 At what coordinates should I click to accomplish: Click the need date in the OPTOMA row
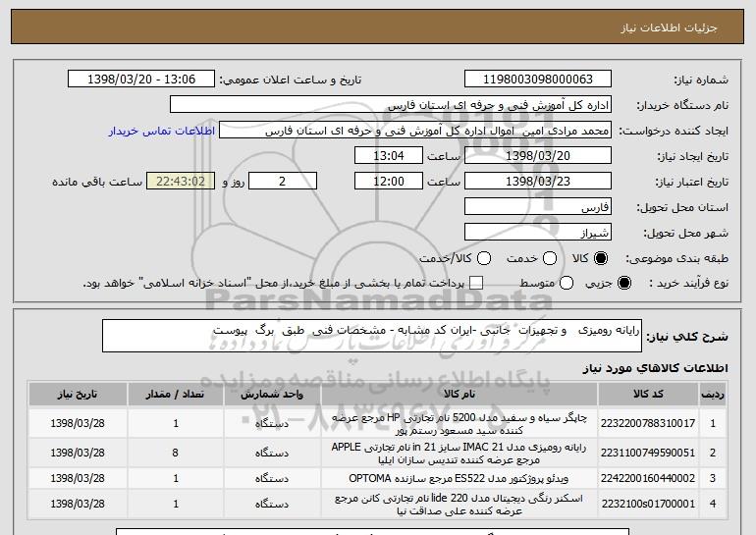[x=78, y=478]
